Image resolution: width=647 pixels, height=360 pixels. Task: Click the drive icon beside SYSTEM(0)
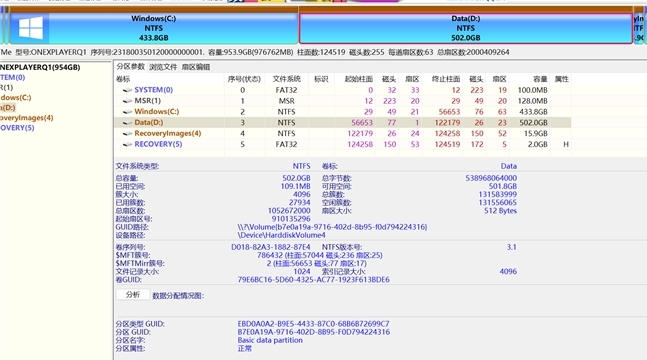tap(127, 90)
